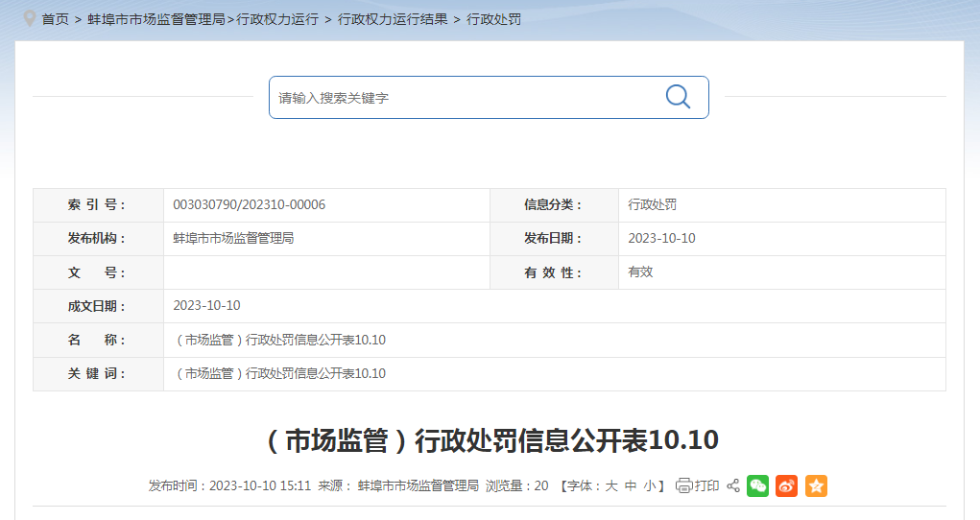Click the 发布机构 label cell
The height and width of the screenshot is (520, 980).
click(98, 239)
